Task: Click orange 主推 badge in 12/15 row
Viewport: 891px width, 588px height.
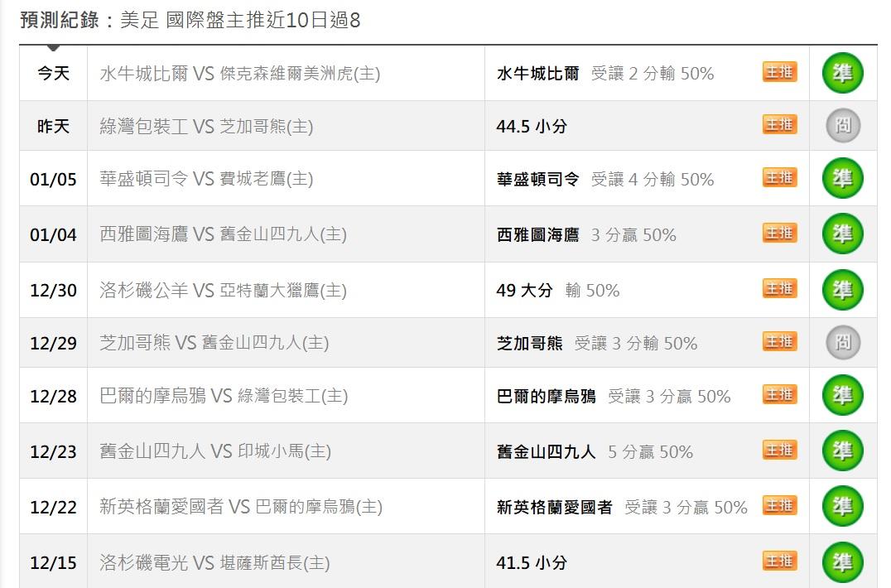Action: [779, 561]
